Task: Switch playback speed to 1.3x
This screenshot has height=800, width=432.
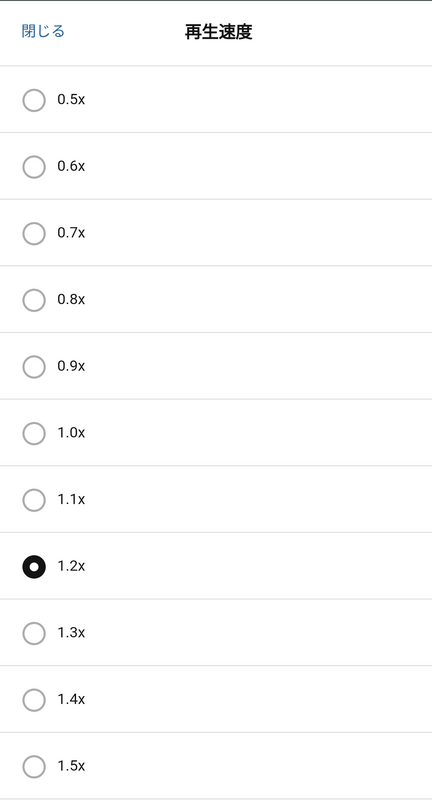Action: 34,633
